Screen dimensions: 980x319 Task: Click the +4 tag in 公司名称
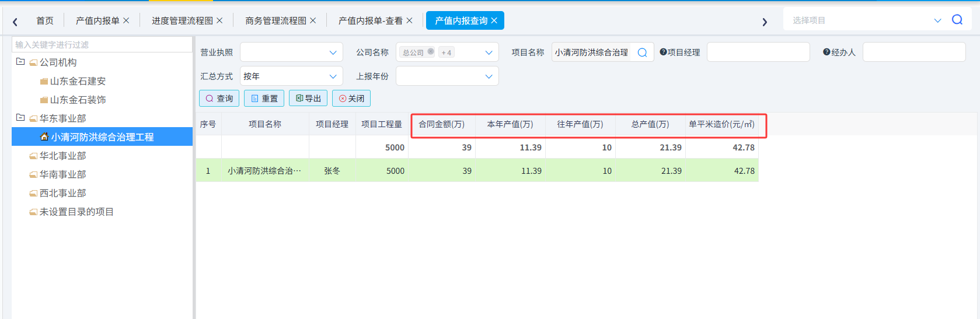point(446,52)
